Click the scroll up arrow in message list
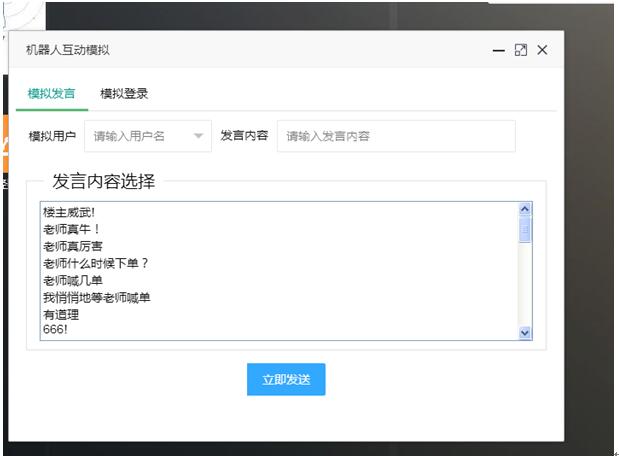Viewport: 619px width, 456px height. coord(525,209)
